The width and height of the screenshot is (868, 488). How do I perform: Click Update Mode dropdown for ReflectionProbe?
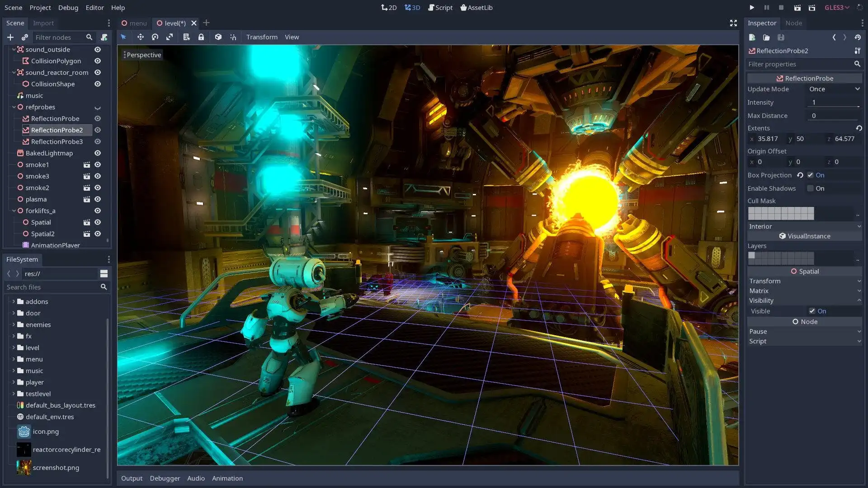[x=833, y=89]
